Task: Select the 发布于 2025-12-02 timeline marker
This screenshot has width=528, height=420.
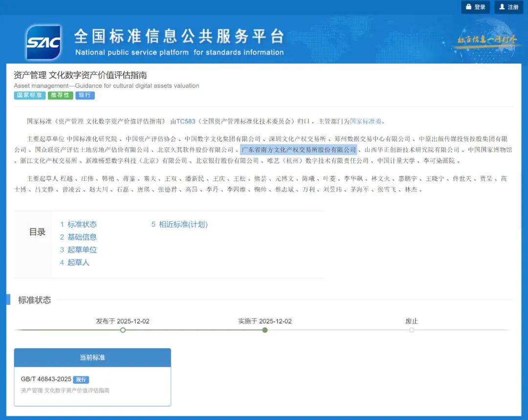Action: 123,330
